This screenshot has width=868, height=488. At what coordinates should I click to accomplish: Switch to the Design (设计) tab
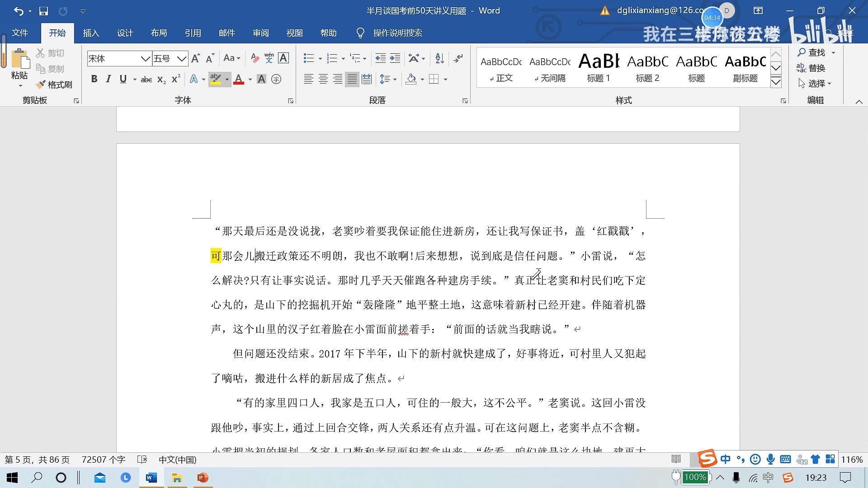pyautogui.click(x=125, y=33)
